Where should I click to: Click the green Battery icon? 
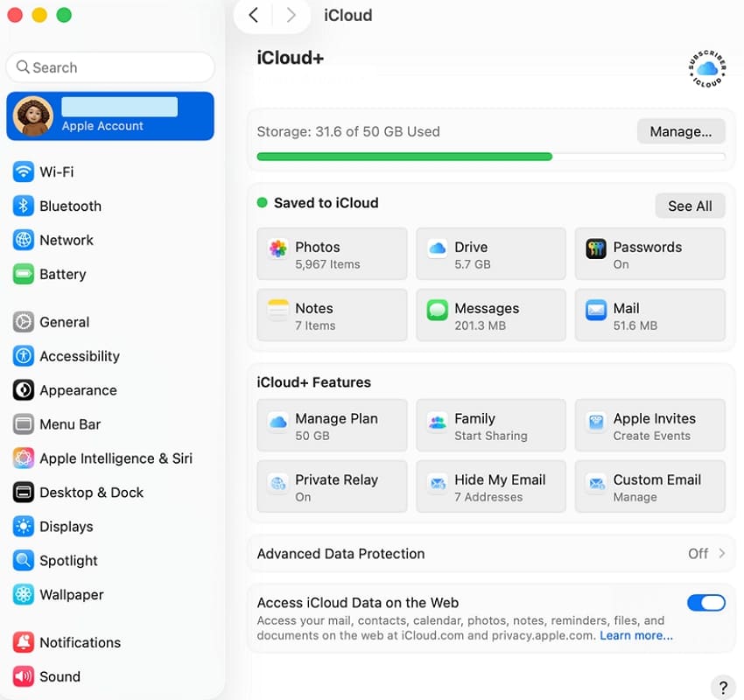click(24, 274)
